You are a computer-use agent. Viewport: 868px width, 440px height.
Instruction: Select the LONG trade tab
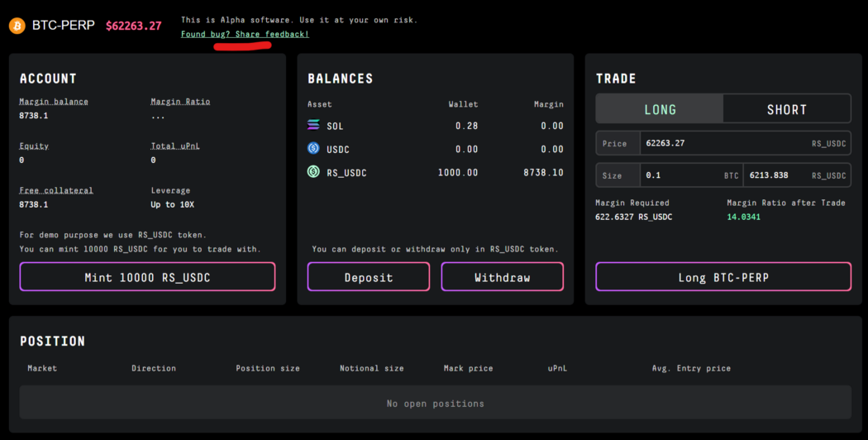tap(660, 109)
